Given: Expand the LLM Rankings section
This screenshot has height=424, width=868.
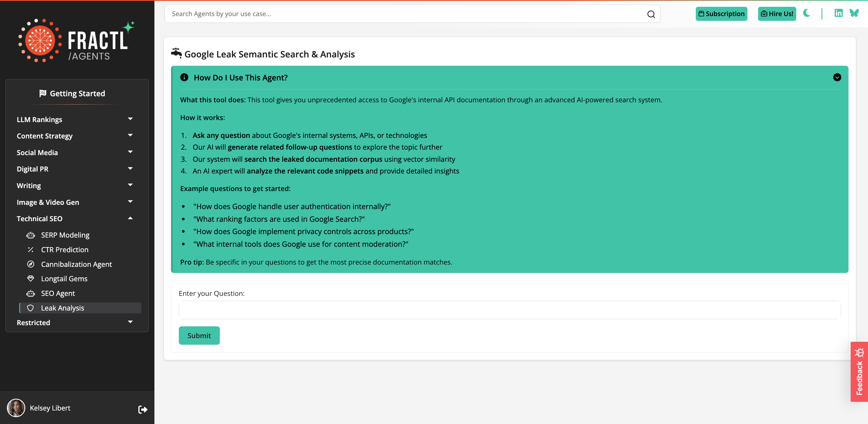Looking at the screenshot, I should point(130,119).
